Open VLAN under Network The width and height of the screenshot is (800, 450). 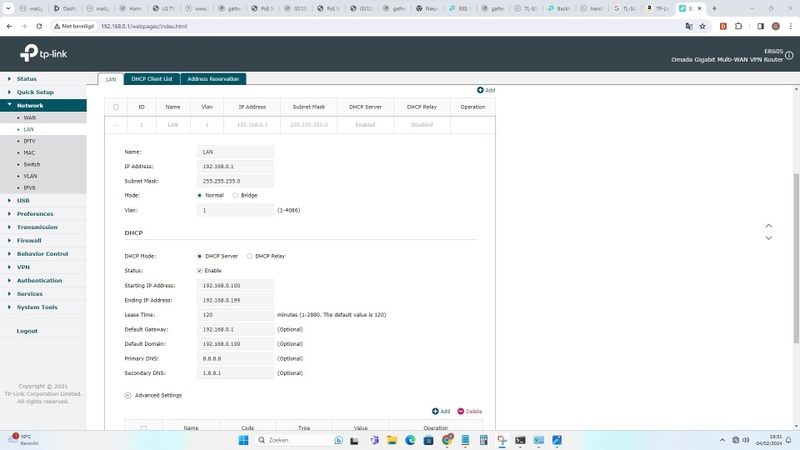coord(30,176)
